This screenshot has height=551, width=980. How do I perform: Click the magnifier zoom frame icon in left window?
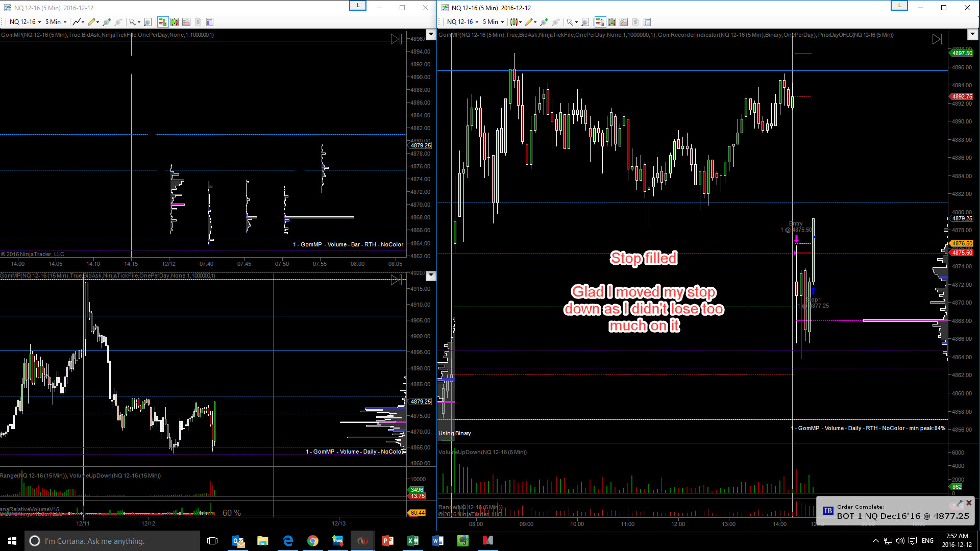(148, 22)
